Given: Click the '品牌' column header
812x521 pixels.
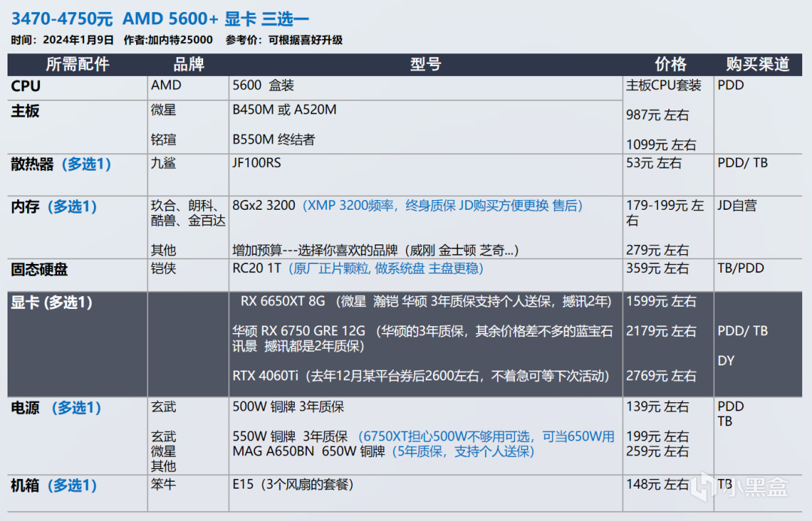Looking at the screenshot, I should [x=189, y=64].
